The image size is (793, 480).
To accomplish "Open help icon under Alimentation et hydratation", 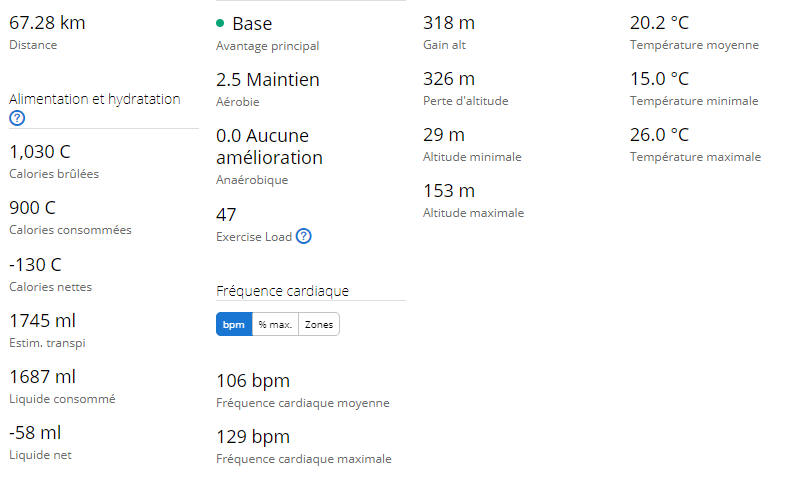I will tap(17, 118).
